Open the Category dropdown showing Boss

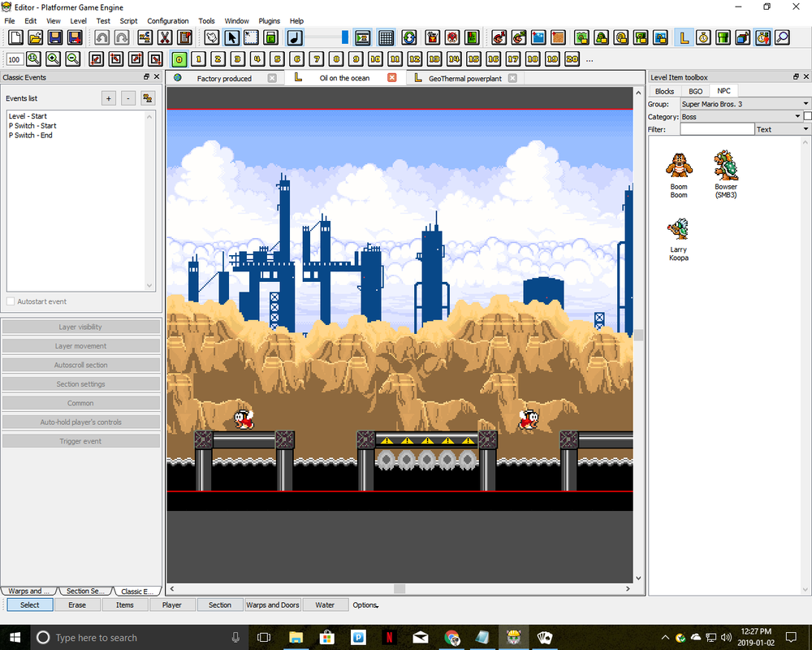[741, 117]
